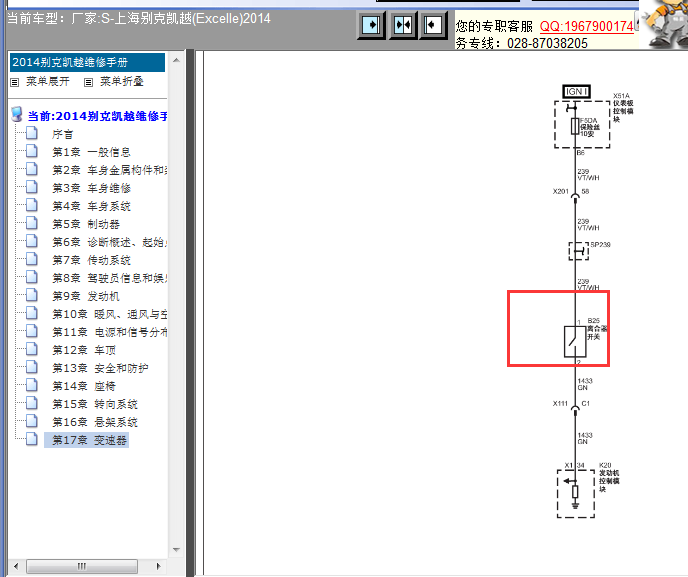Image resolution: width=688 pixels, height=577 pixels.
Task: Click the page icon beside 第9章
Action: (x=32, y=294)
